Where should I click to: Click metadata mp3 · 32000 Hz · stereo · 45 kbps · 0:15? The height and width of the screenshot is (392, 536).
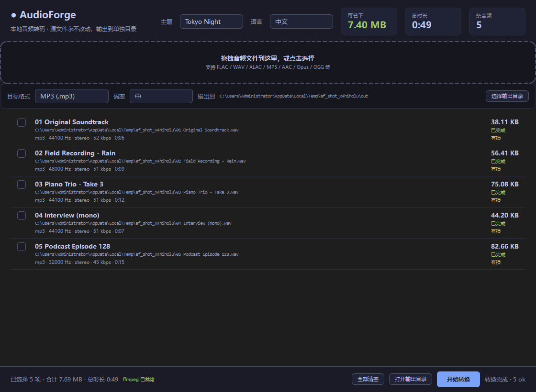pos(79,262)
